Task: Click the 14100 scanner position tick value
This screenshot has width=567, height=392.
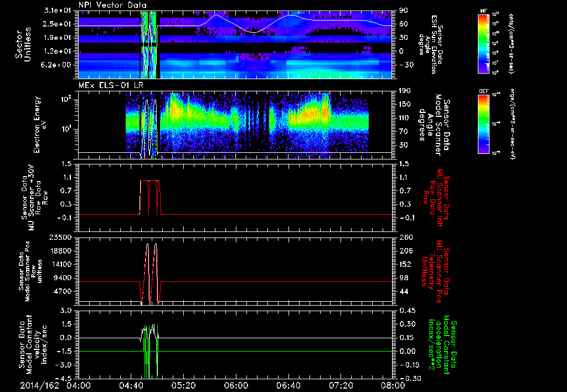Action: [60, 264]
